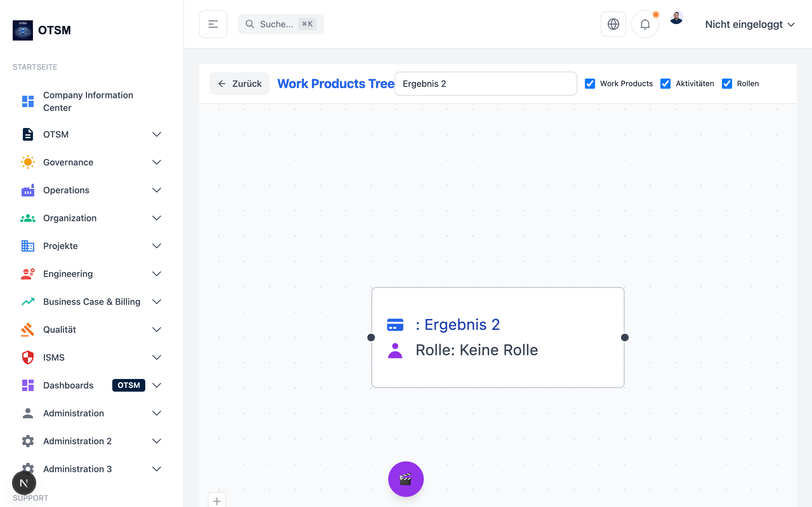Disable the Aktivitäten checkbox
Image resolution: width=812 pixels, height=507 pixels.
[665, 83]
